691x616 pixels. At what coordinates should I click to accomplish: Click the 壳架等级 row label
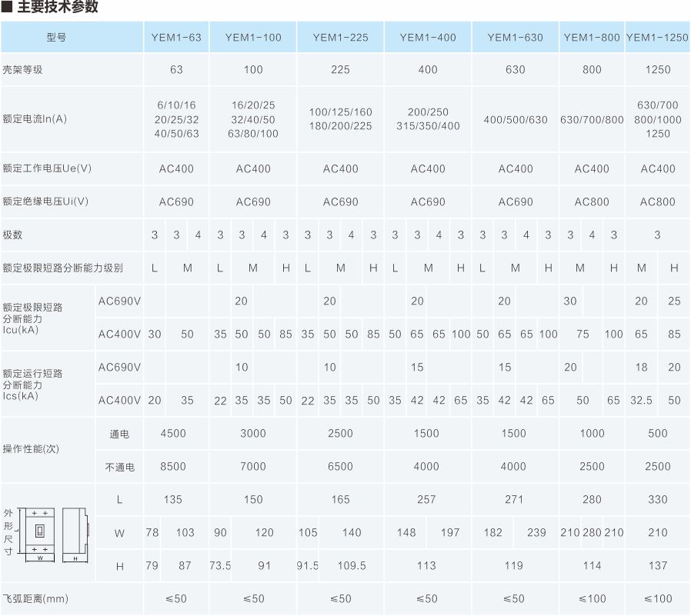(x=23, y=69)
